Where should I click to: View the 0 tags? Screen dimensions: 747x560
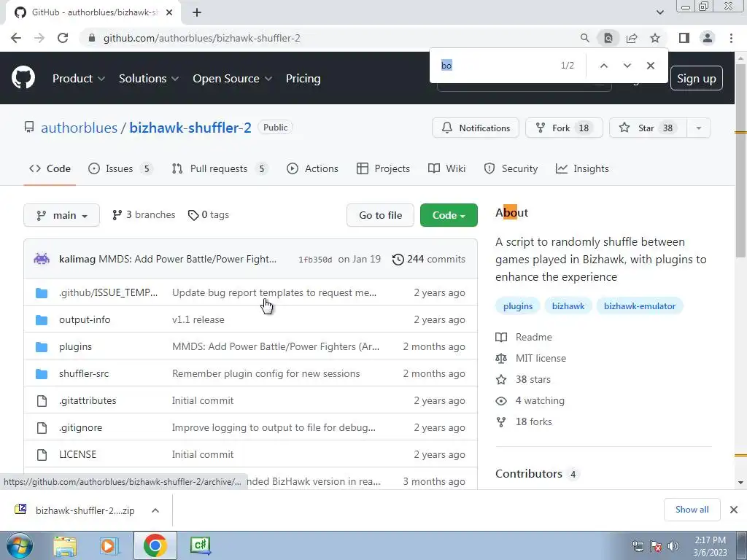pos(208,215)
